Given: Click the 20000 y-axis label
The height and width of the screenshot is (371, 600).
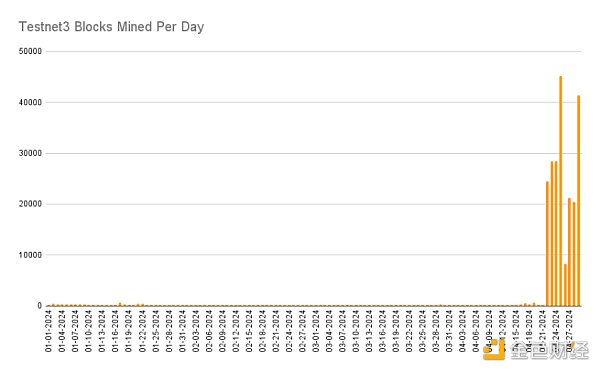Looking at the screenshot, I should pos(30,204).
